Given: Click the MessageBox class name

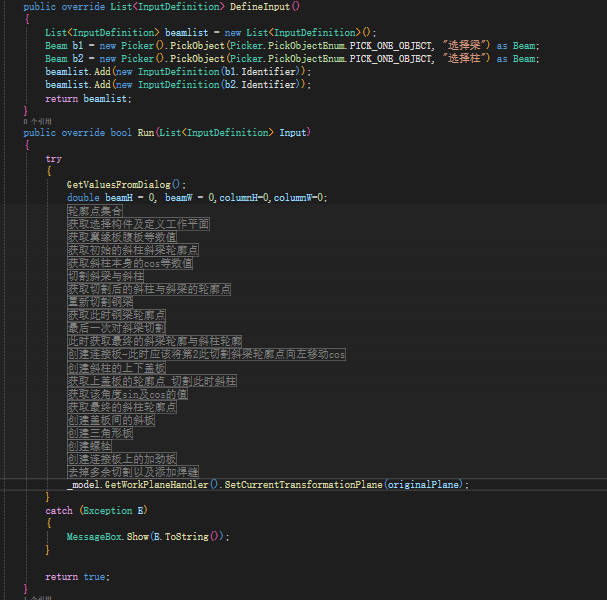Looking at the screenshot, I should 94,537.
